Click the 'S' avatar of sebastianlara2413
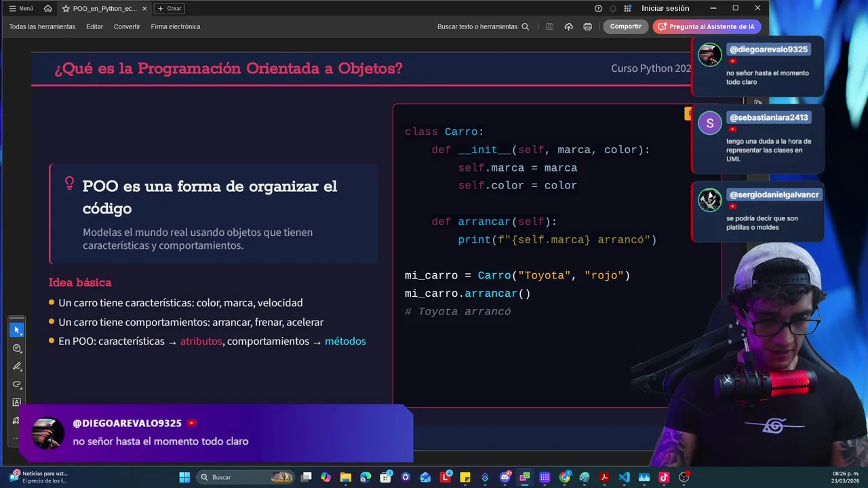 click(x=710, y=123)
